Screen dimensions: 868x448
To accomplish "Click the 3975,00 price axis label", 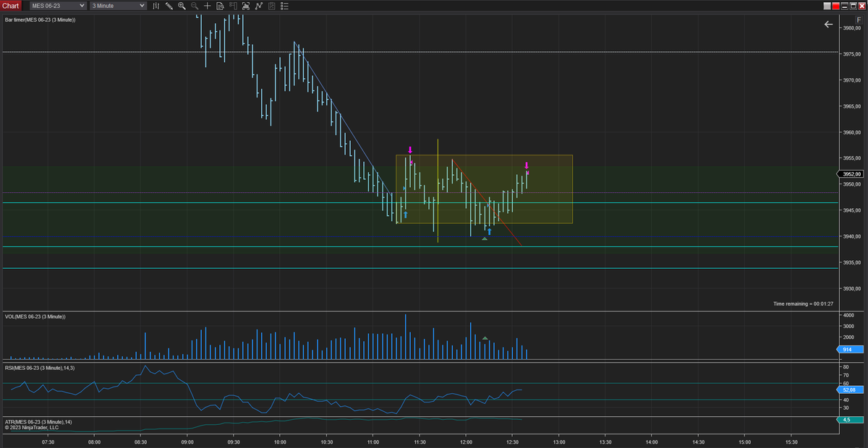I will tap(851, 54).
